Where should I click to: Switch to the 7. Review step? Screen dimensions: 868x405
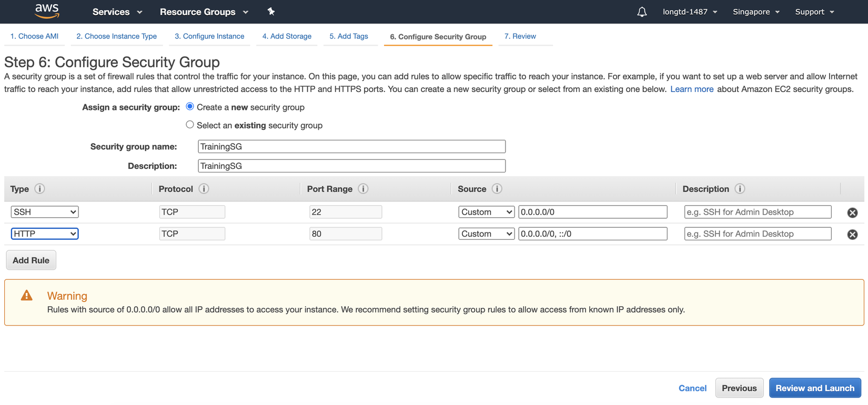520,36
